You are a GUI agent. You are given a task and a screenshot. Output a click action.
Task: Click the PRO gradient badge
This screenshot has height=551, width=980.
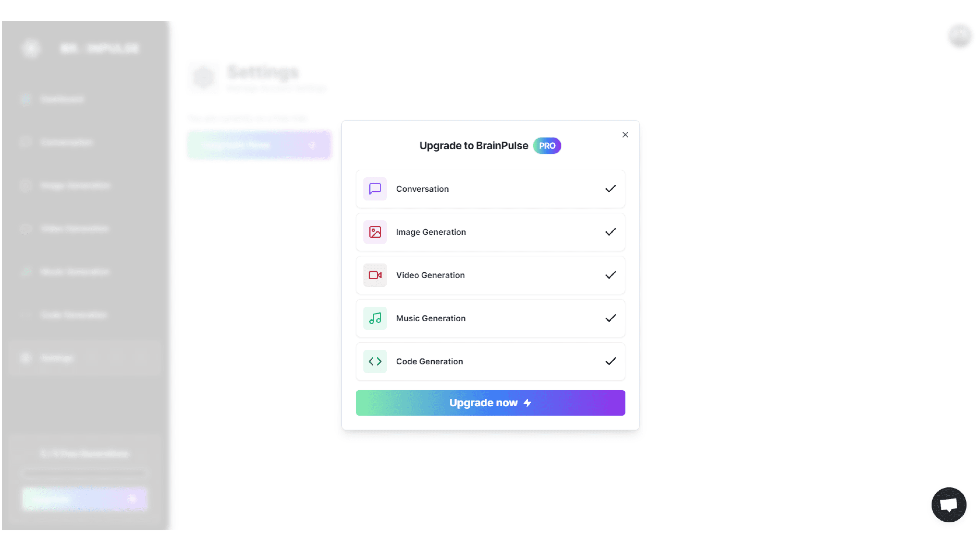click(547, 146)
